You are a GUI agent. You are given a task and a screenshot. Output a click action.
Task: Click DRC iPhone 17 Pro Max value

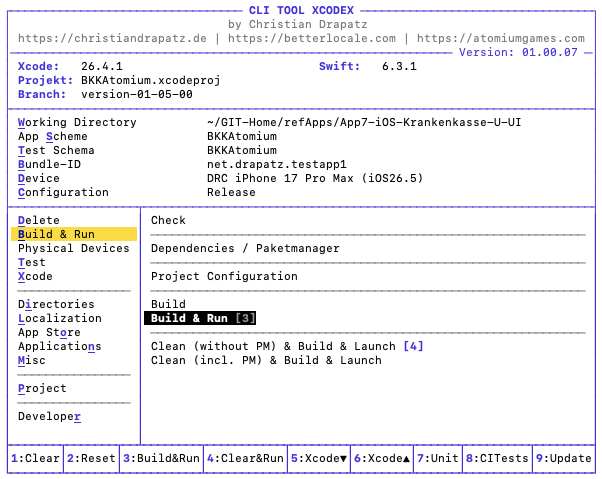point(315,178)
